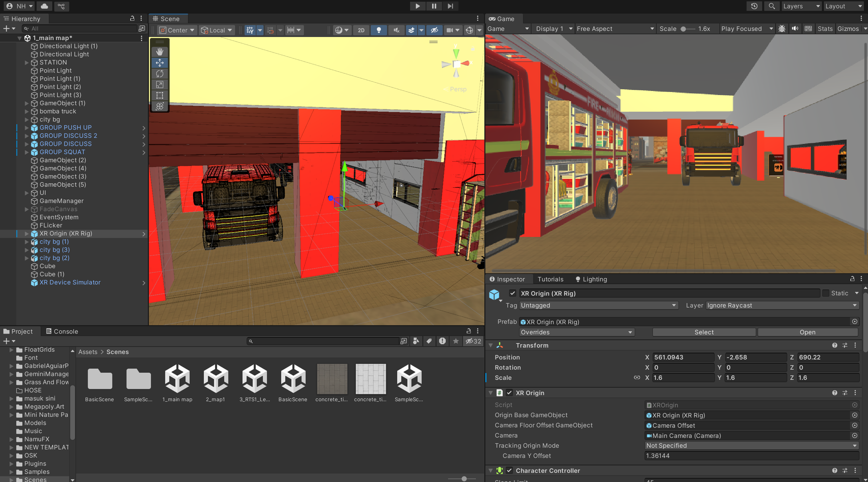
Task: Open Tracking Origin Mode dropdown
Action: click(751, 446)
